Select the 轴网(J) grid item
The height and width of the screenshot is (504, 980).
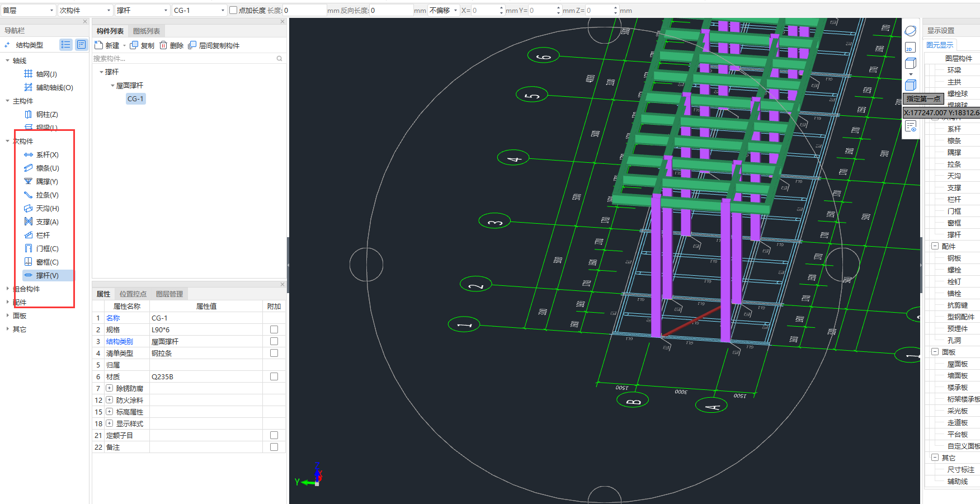click(x=40, y=74)
